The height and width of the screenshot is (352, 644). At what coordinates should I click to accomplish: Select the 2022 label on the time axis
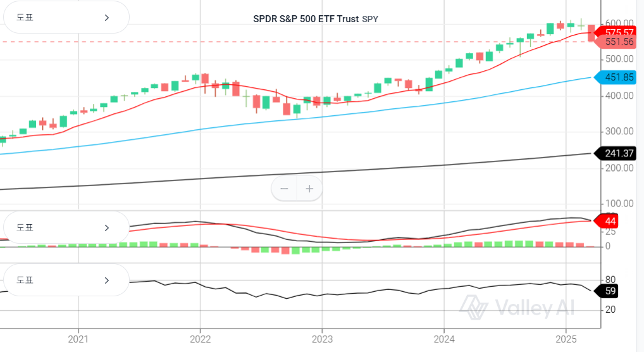click(x=200, y=339)
